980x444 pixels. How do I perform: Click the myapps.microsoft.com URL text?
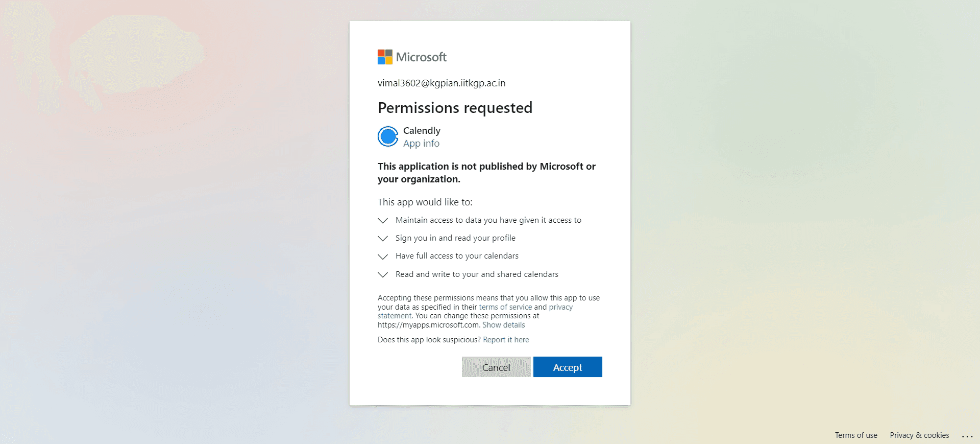(428, 325)
